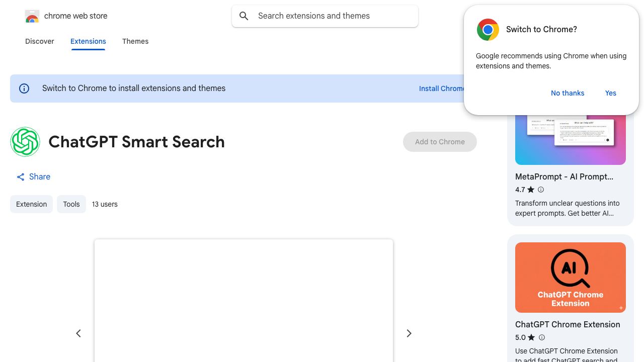Click the star icon next to 4.7
This screenshot has width=644, height=362.
coord(531,190)
